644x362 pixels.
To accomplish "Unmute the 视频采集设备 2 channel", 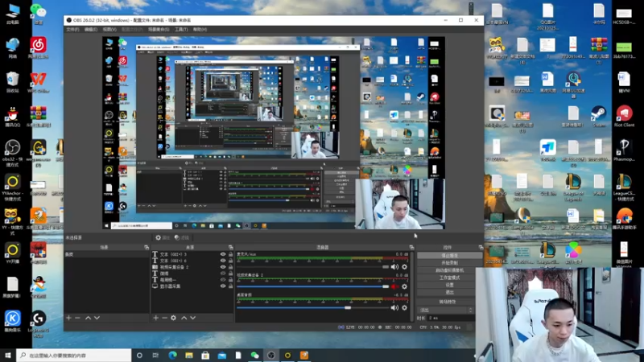I will (394, 286).
